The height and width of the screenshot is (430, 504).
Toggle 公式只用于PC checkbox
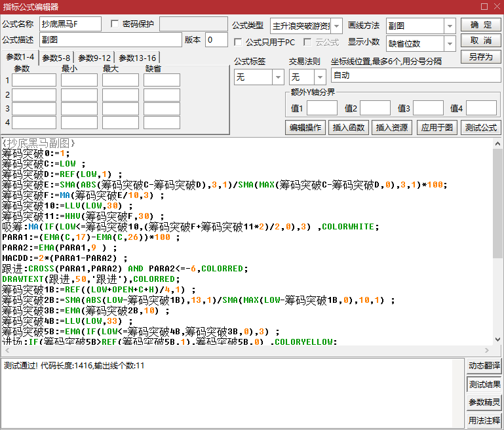coord(239,42)
